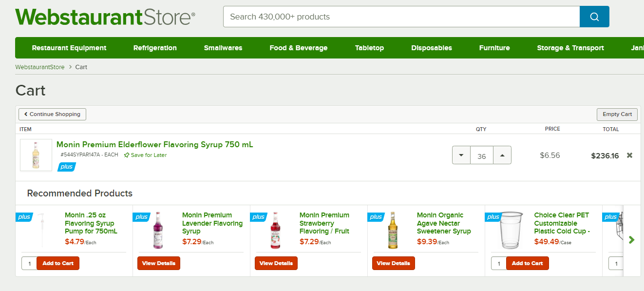Viewport: 644px width, 291px height.
Task: Open the Food & Beverage menu
Action: coord(299,48)
